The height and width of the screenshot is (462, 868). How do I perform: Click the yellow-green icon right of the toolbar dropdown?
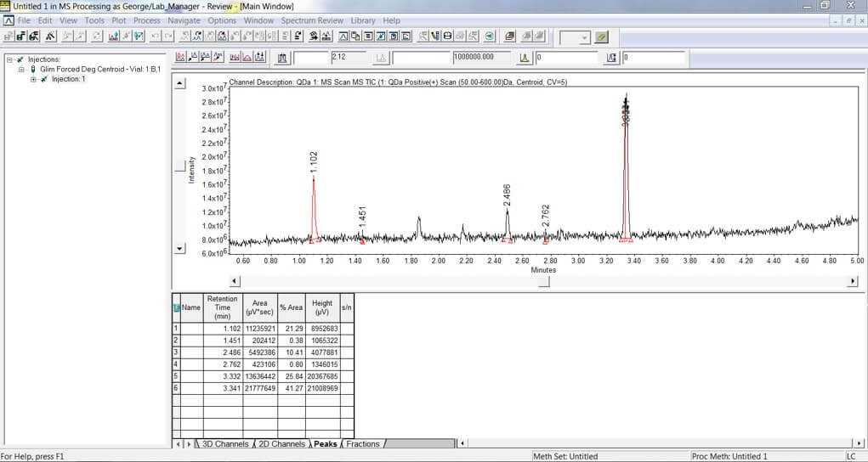[601, 37]
